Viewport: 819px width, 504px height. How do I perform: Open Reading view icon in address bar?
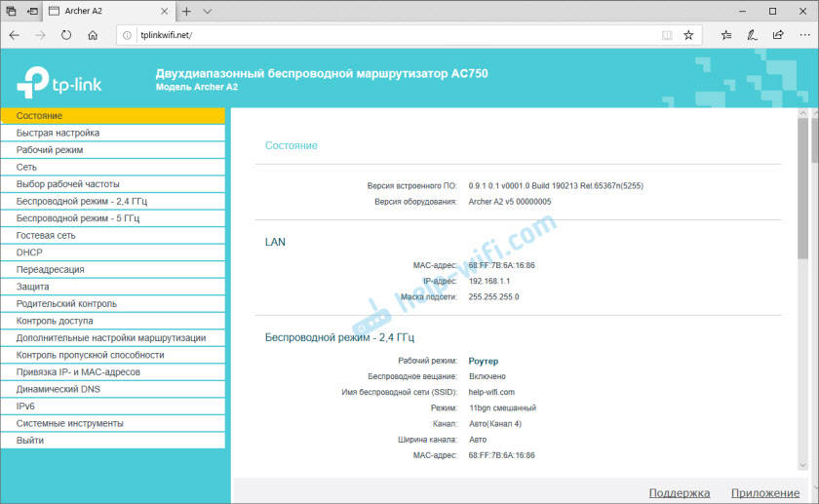[x=667, y=34]
